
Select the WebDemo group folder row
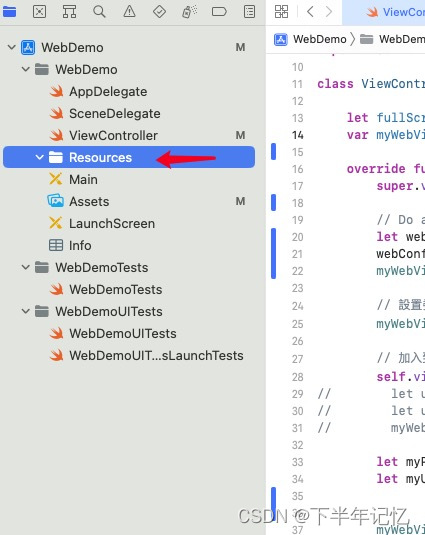pyautogui.click(x=129, y=69)
